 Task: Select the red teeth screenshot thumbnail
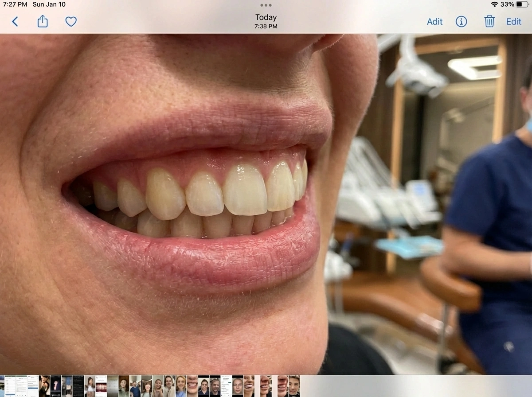tap(102, 386)
